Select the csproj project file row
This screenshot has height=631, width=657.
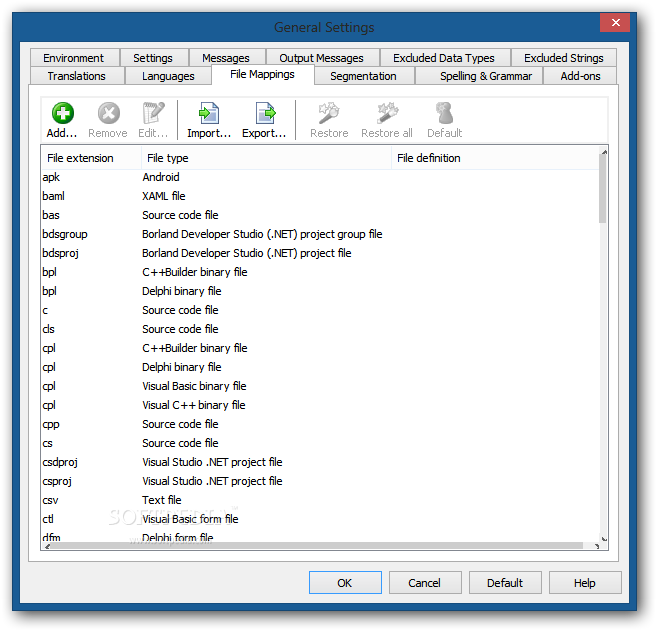[x=320, y=481]
